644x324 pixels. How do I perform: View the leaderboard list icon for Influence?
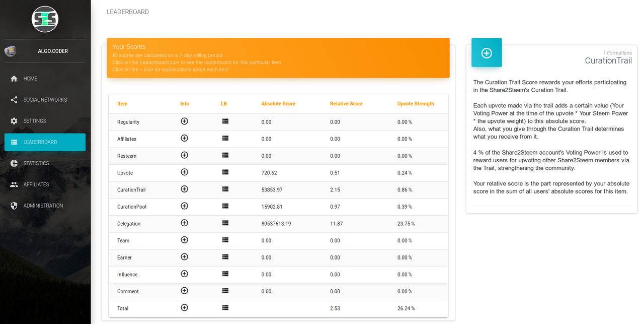[225, 274]
